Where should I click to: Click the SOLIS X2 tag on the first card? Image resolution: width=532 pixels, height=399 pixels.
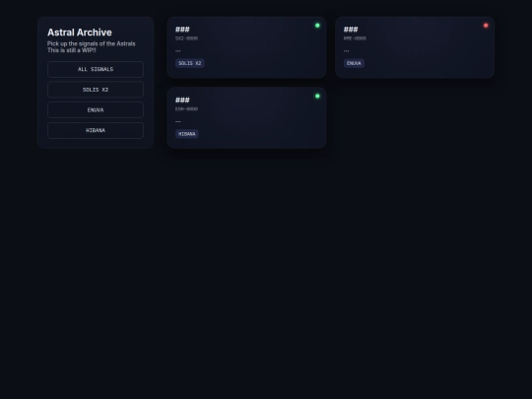[x=190, y=63]
